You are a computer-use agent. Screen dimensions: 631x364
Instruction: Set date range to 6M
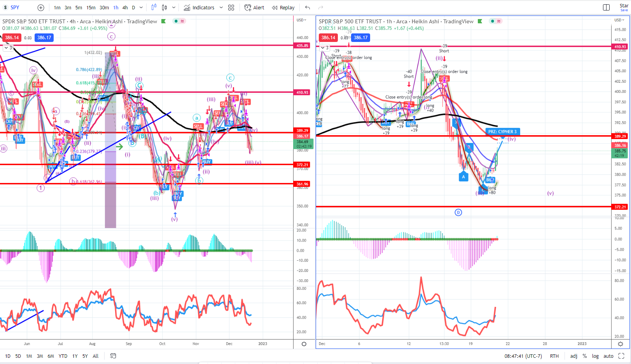pos(51,356)
